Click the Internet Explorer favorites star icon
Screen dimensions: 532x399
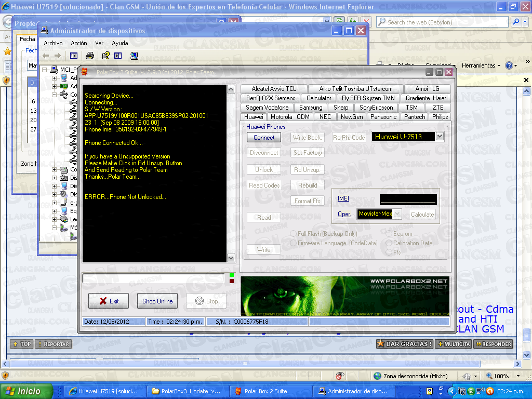[x=7, y=51]
